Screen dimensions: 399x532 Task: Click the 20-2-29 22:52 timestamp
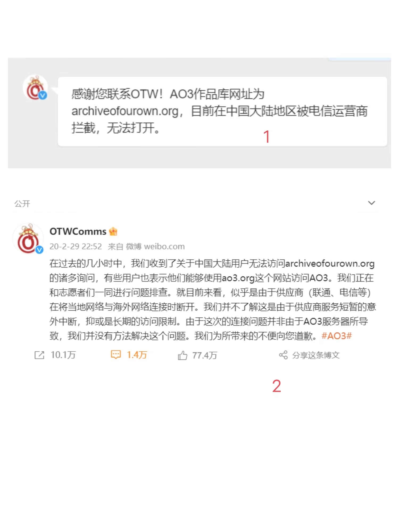pyautogui.click(x=76, y=247)
